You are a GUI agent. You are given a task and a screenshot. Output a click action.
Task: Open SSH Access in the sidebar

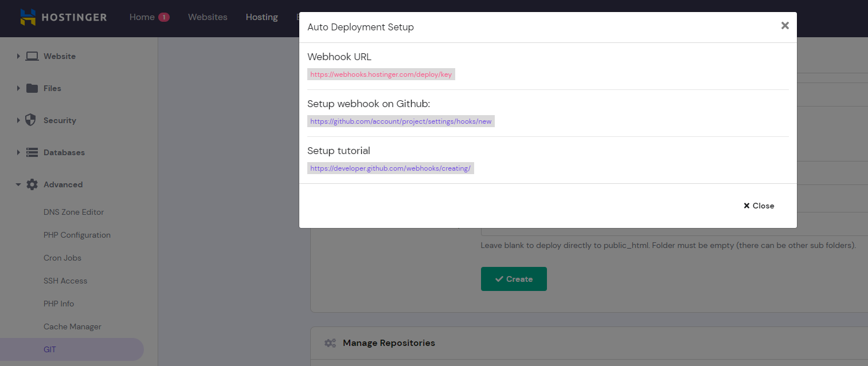pyautogui.click(x=65, y=281)
